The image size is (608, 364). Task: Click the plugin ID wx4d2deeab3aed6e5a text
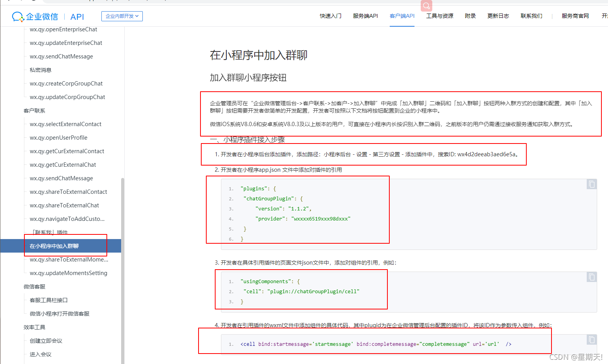486,154
